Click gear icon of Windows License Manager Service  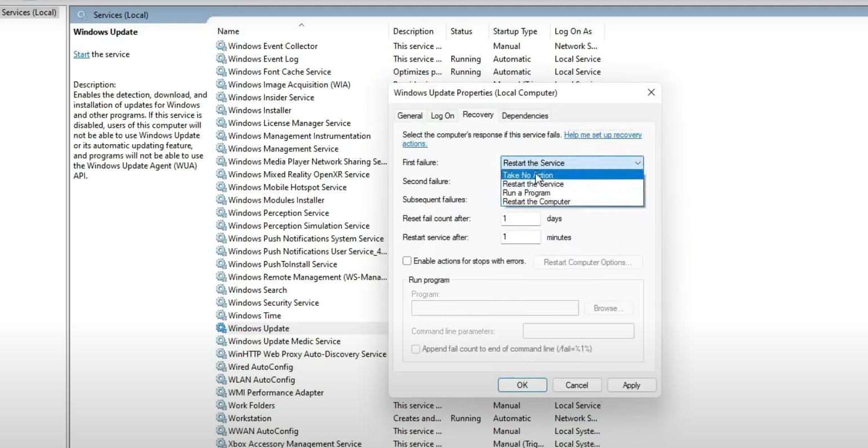pyautogui.click(x=221, y=123)
